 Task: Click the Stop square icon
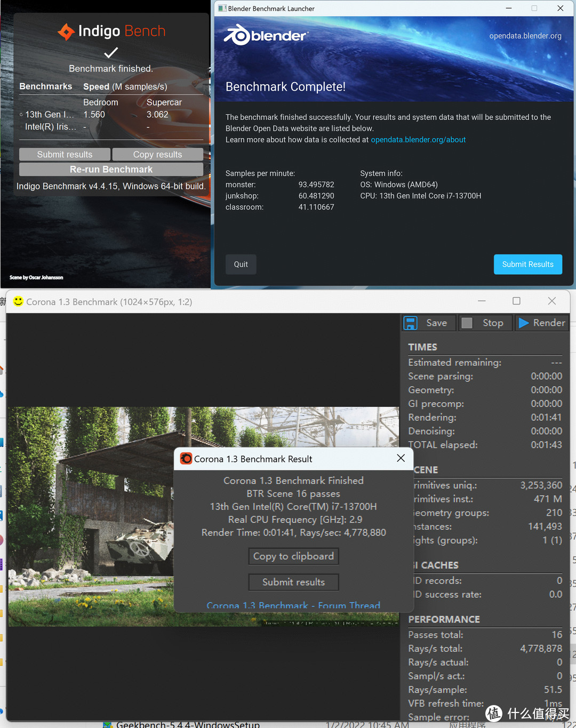[467, 323]
